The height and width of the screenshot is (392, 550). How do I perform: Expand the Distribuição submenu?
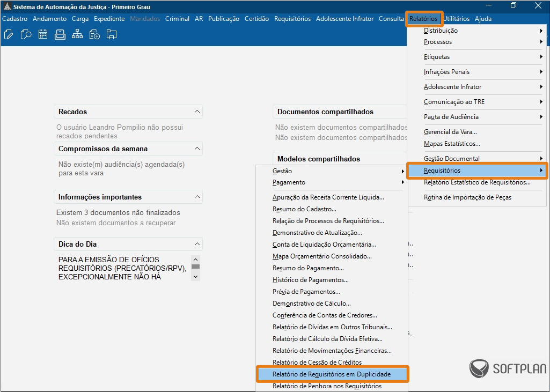click(x=477, y=31)
